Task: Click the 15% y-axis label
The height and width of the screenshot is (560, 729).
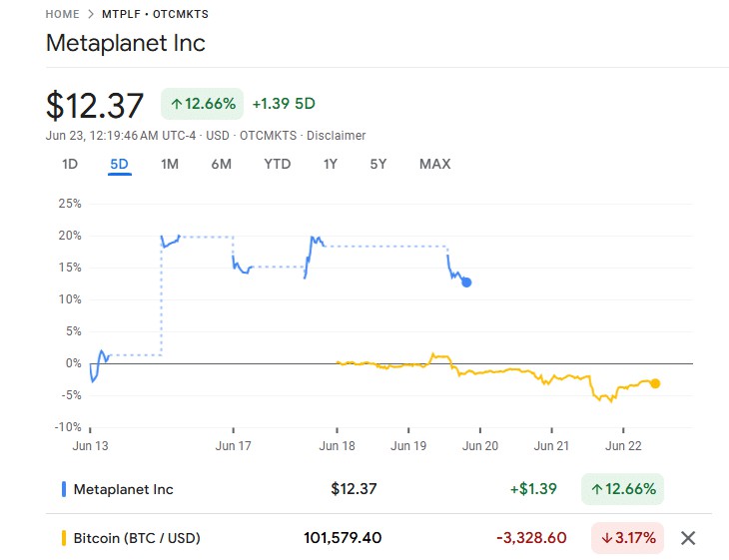Action: tap(70, 268)
